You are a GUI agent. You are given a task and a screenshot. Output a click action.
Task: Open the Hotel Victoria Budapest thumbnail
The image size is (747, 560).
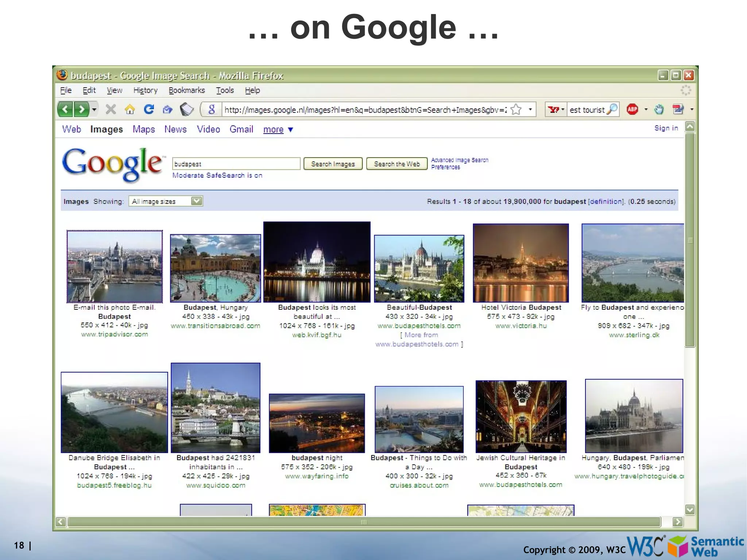pos(521,263)
